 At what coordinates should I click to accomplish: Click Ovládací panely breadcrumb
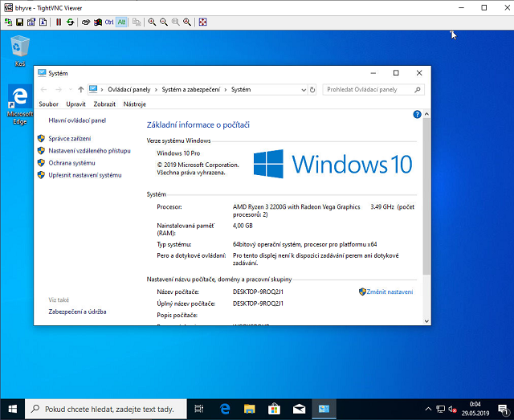(129, 89)
